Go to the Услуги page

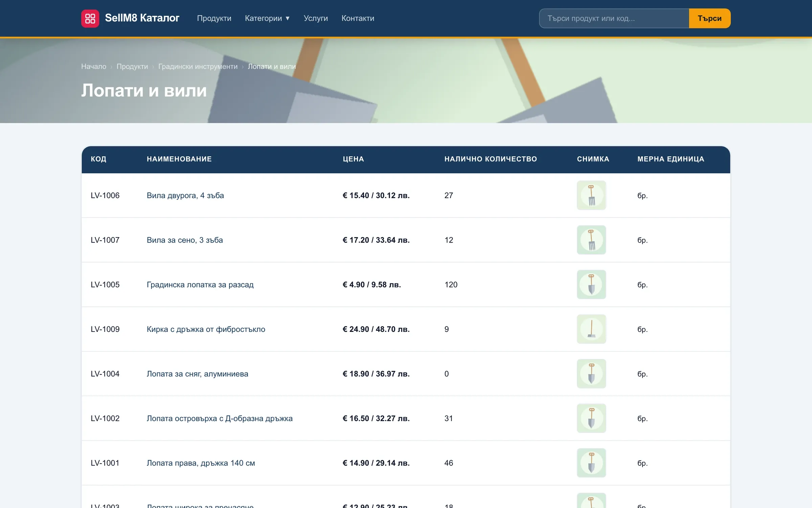[316, 18]
